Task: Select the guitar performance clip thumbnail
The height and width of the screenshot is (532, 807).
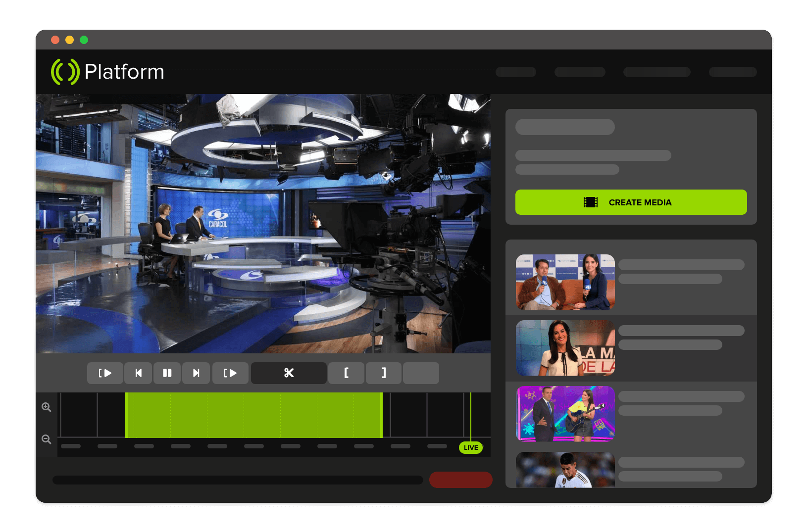Action: 565,414
